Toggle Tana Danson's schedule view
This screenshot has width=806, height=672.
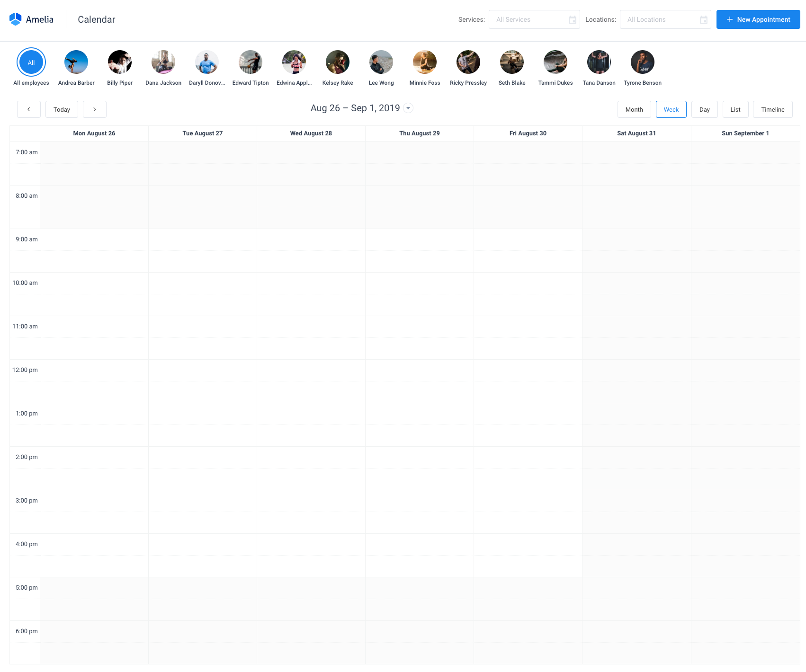pyautogui.click(x=599, y=62)
